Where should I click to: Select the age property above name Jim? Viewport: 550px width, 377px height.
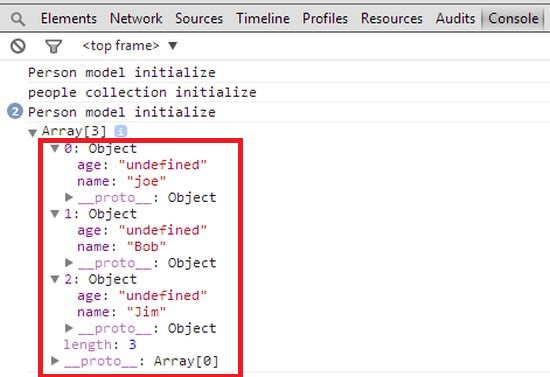142,295
